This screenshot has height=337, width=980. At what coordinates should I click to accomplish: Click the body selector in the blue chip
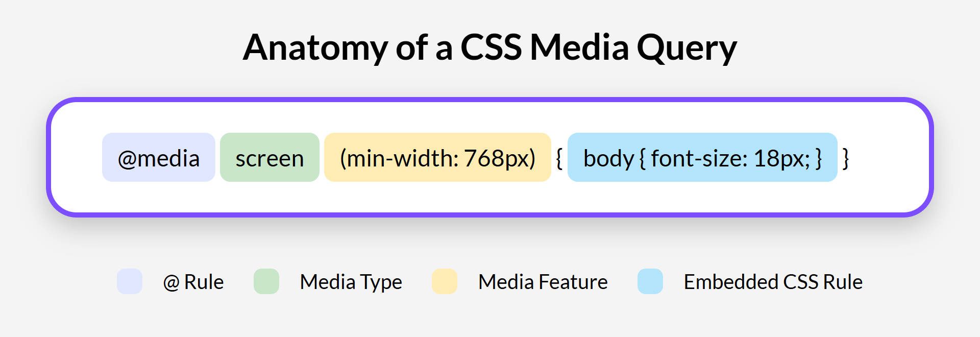click(x=608, y=158)
